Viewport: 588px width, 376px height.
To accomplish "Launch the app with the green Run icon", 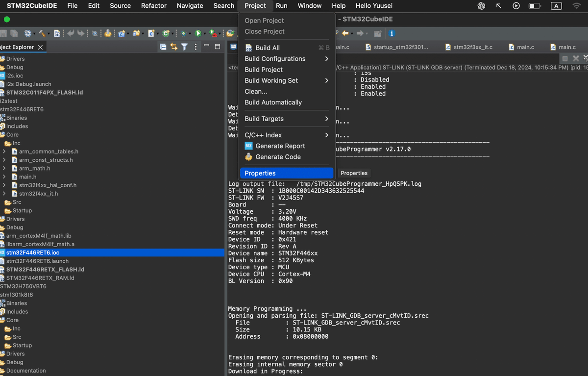I will 198,33.
